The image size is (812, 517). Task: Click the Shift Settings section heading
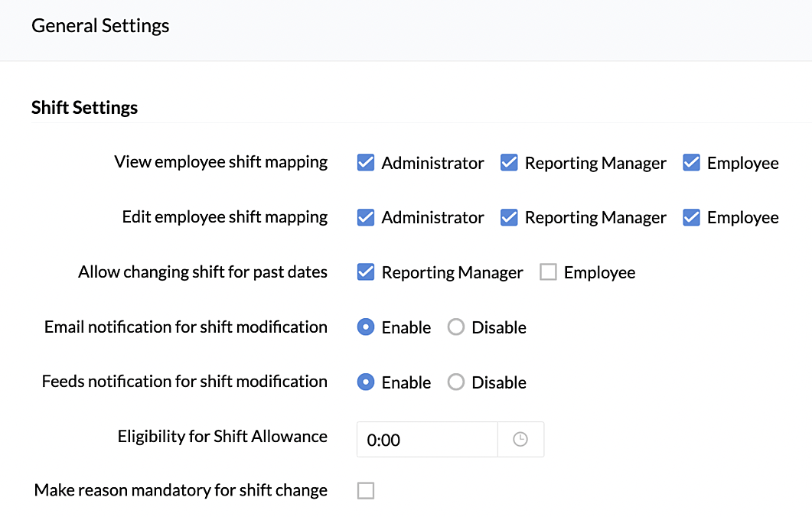[x=84, y=108]
